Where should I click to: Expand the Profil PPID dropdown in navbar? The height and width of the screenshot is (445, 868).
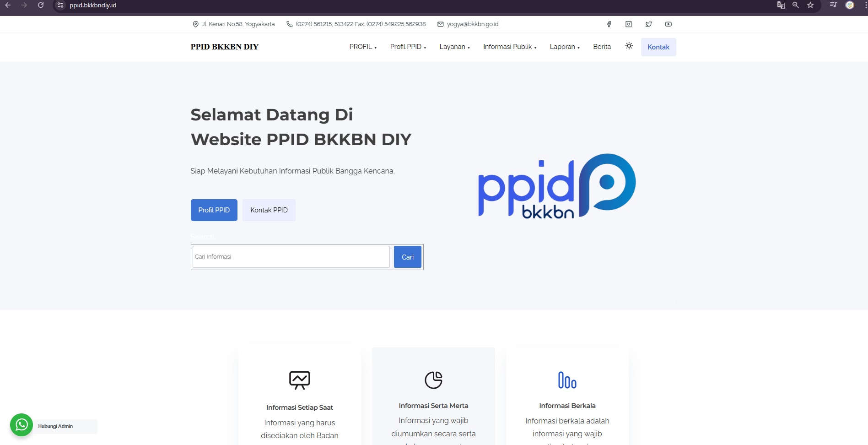pyautogui.click(x=408, y=47)
